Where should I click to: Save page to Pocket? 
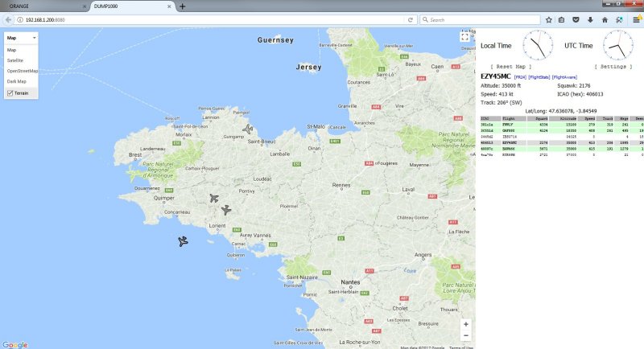pos(576,19)
